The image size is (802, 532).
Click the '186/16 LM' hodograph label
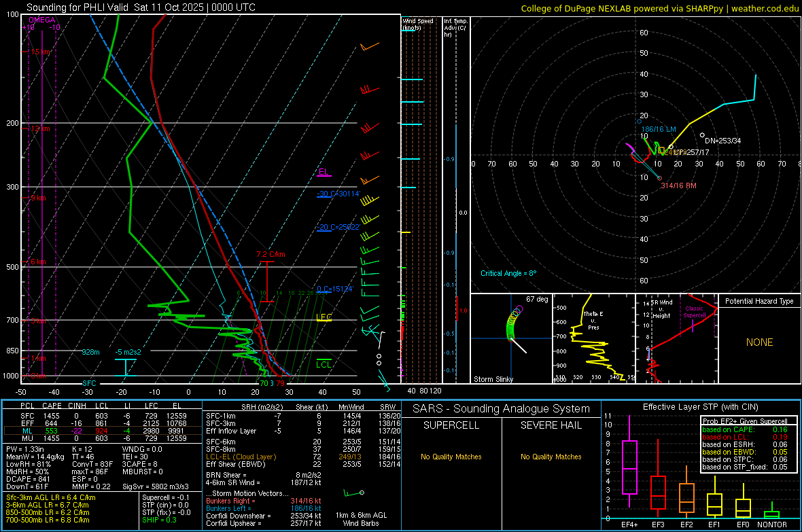pyautogui.click(x=659, y=129)
